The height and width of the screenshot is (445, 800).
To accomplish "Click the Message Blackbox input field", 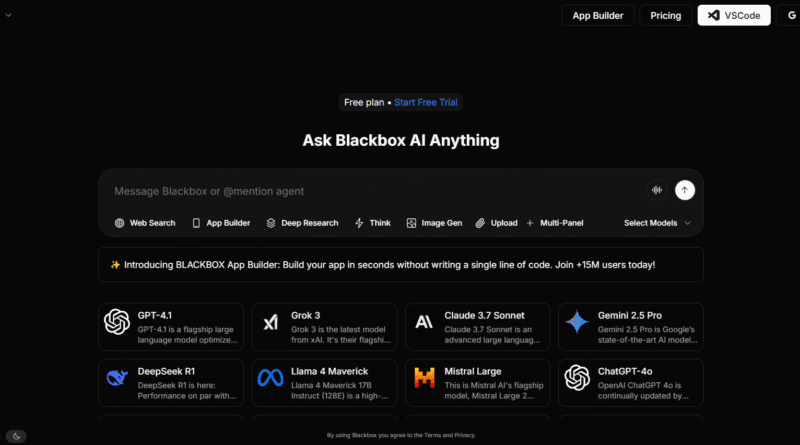I will 370,191.
